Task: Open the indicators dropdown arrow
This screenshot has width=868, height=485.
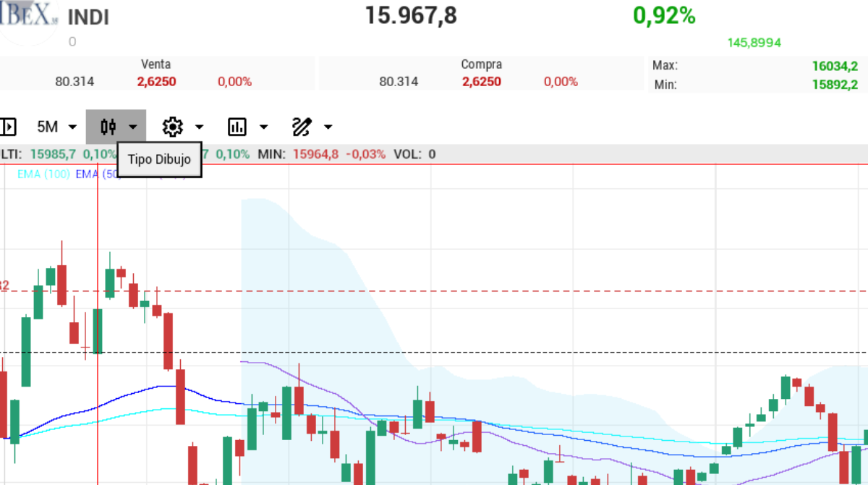Action: pos(263,127)
